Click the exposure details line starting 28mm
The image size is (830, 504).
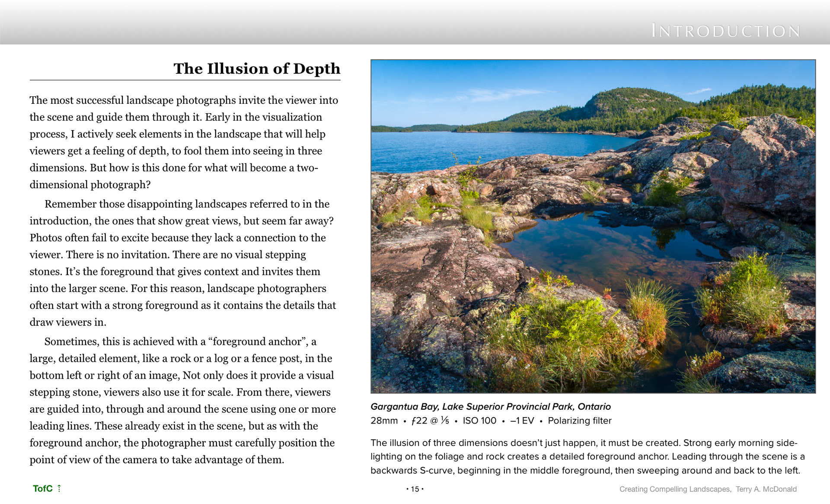coord(491,421)
